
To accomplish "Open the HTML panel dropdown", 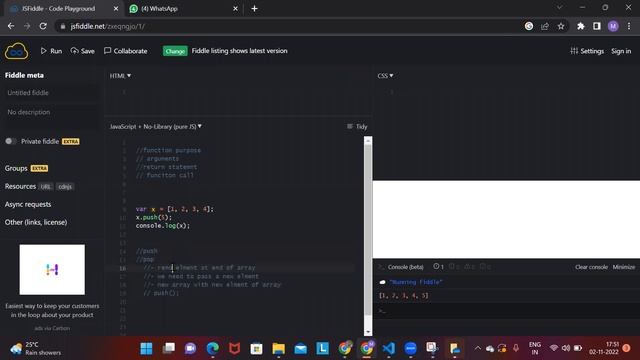I will coord(120,76).
